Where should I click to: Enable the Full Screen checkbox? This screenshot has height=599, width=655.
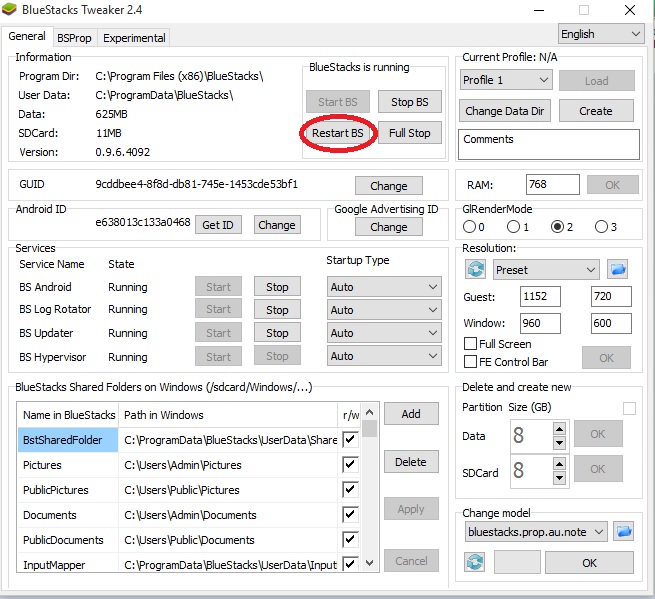(470, 344)
